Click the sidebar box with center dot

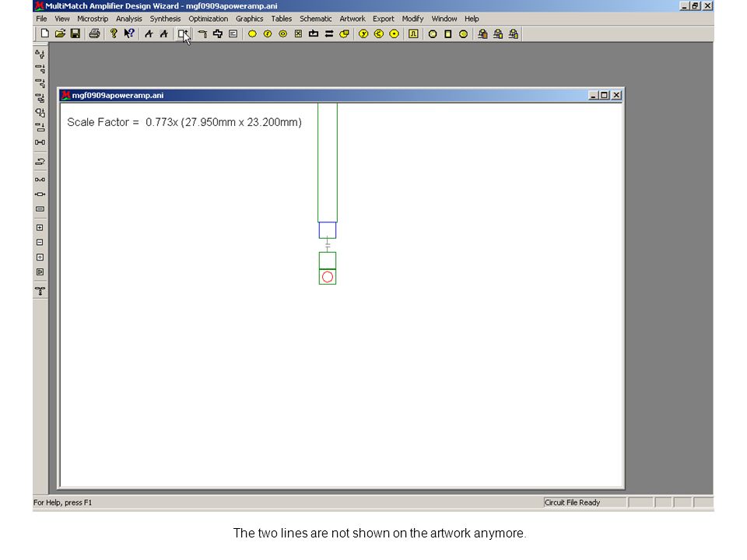[40, 257]
